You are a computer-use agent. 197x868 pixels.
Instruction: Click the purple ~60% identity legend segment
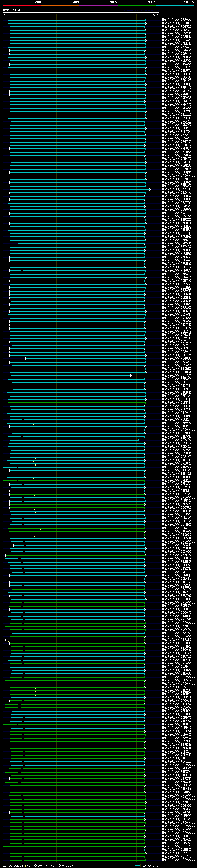pyautogui.click(x=98, y=6)
